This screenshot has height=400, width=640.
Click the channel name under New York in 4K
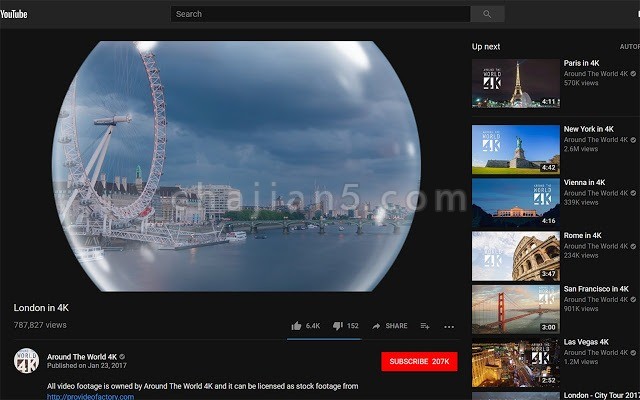click(x=596, y=140)
